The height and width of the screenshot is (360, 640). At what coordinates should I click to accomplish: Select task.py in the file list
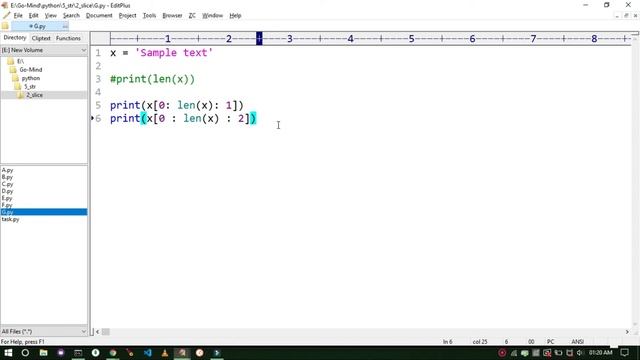pyautogui.click(x=10, y=219)
